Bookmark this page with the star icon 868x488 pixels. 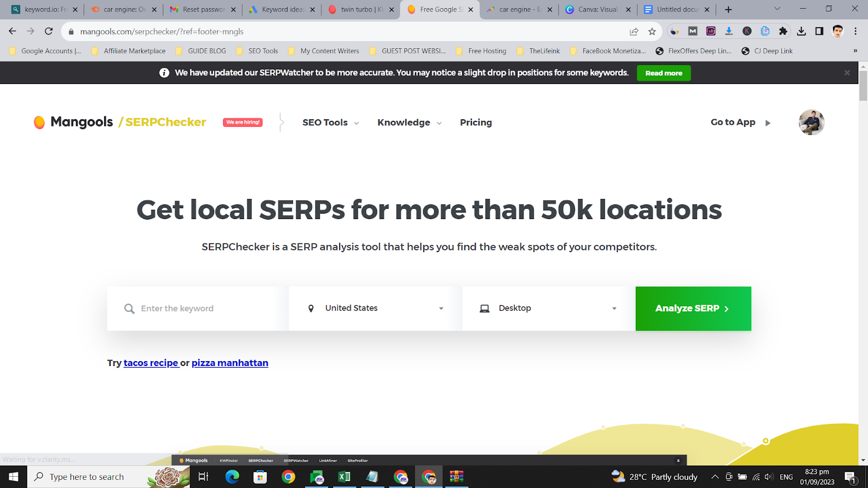point(652,31)
